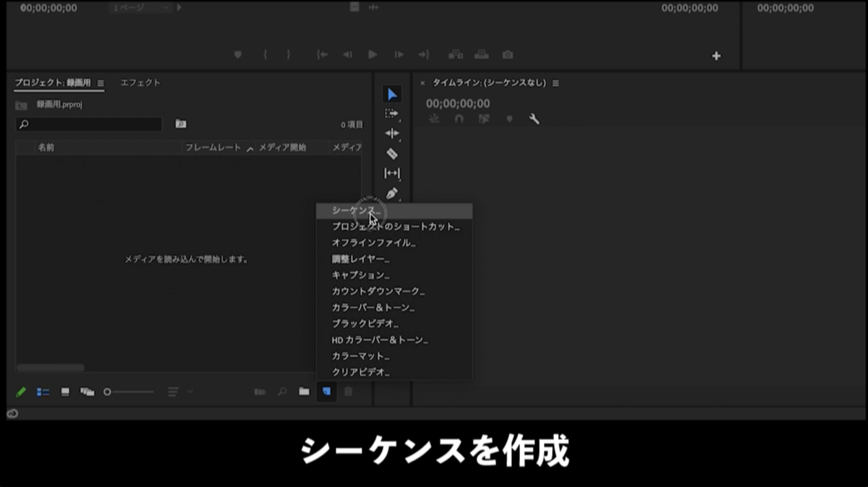Click the Add Marker icon in monitor
868x487 pixels.
point(237,54)
